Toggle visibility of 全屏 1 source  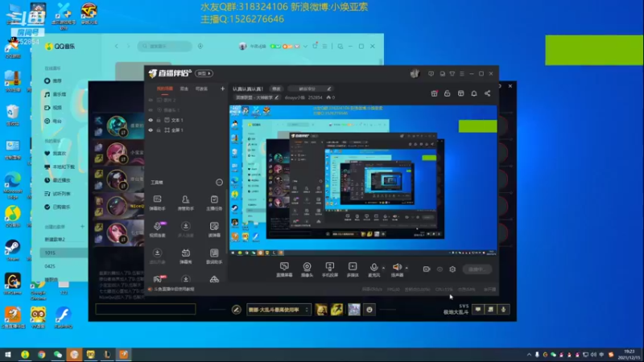click(x=151, y=130)
